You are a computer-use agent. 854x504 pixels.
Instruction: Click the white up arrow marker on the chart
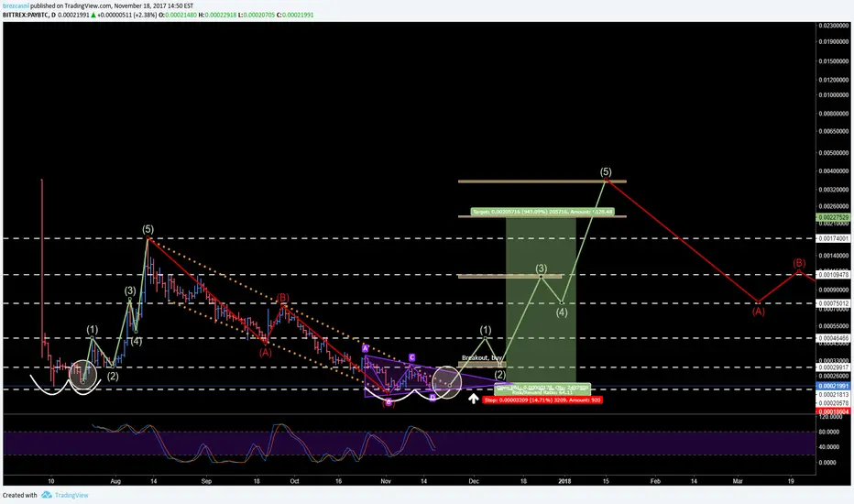click(474, 399)
